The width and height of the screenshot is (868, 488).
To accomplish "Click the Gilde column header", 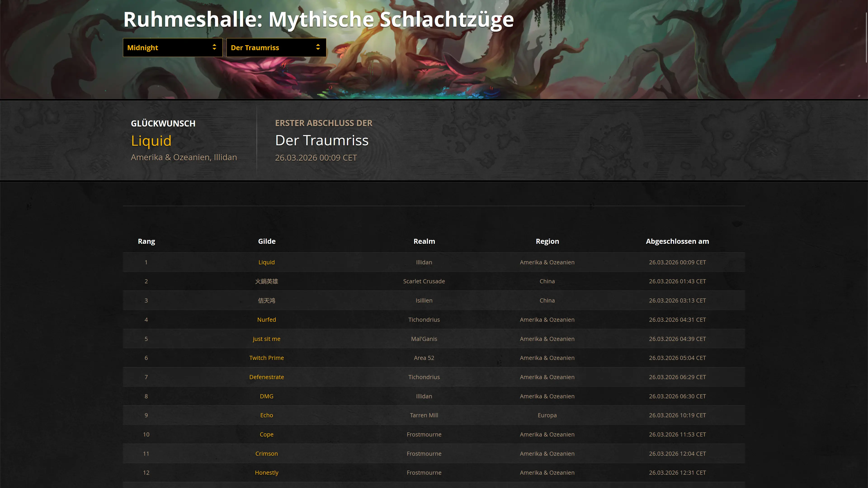I will (x=267, y=241).
